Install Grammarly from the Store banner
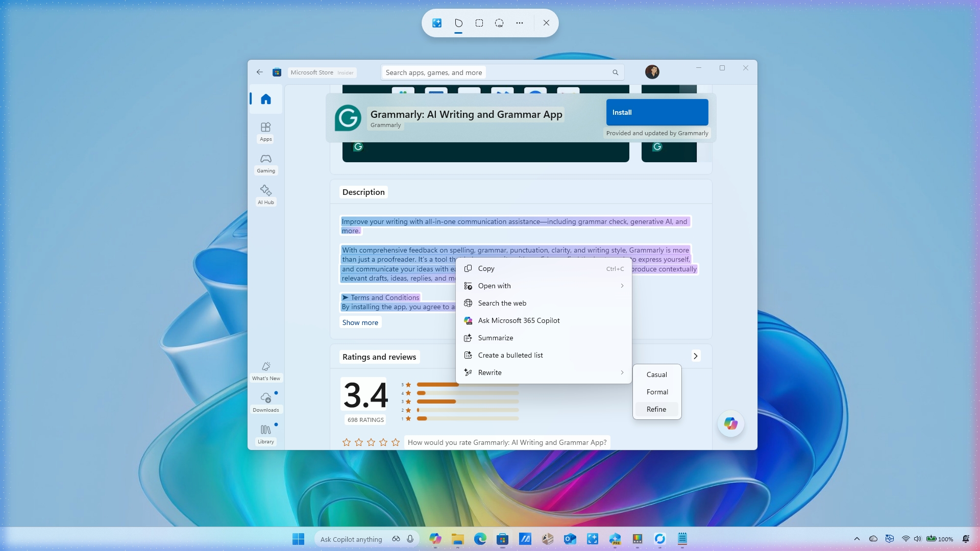 pyautogui.click(x=657, y=112)
